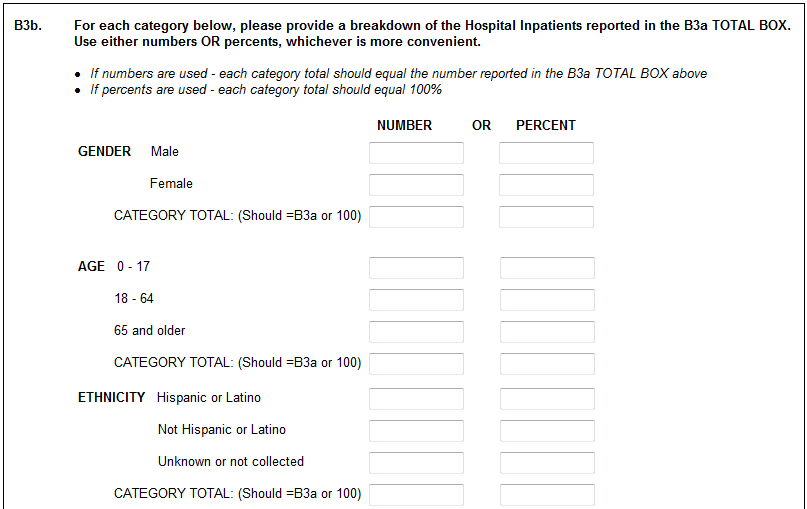The image size is (807, 509).
Task: Click Age CATEGORY TOTAL number field
Action: point(416,364)
